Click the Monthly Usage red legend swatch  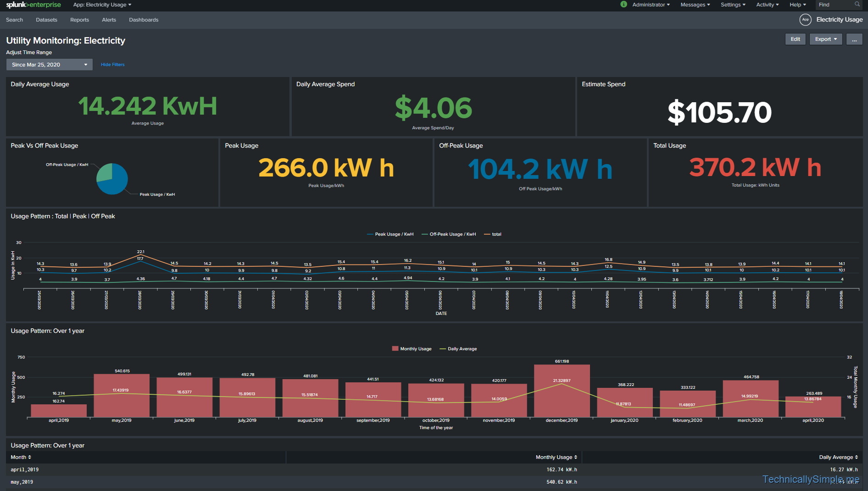(x=395, y=349)
